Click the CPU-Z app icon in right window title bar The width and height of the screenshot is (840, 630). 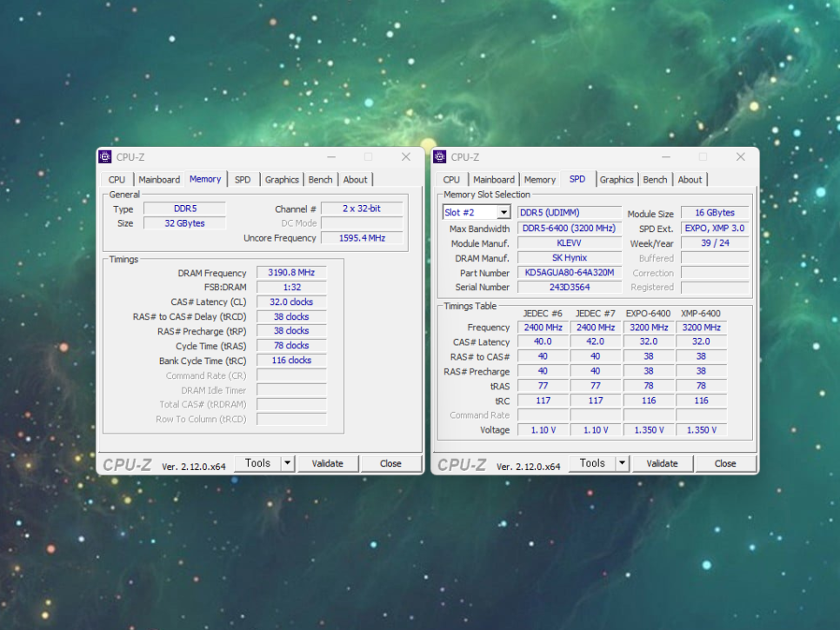pos(440,156)
